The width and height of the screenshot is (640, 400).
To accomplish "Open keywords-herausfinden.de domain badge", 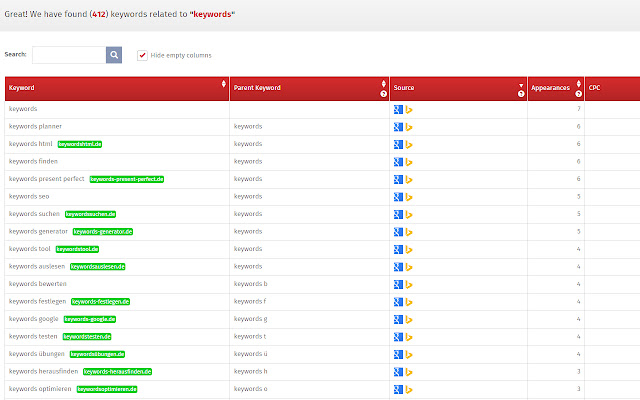I will coord(118,372).
